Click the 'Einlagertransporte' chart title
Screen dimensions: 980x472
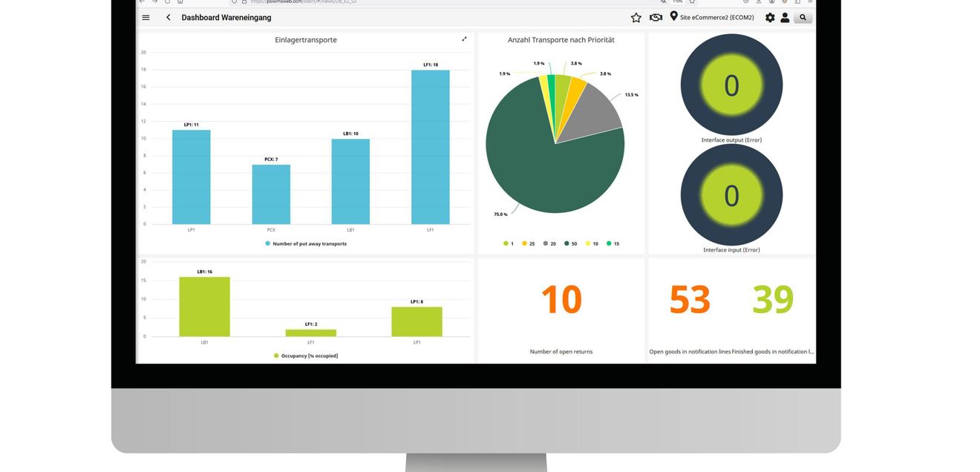[x=306, y=40]
